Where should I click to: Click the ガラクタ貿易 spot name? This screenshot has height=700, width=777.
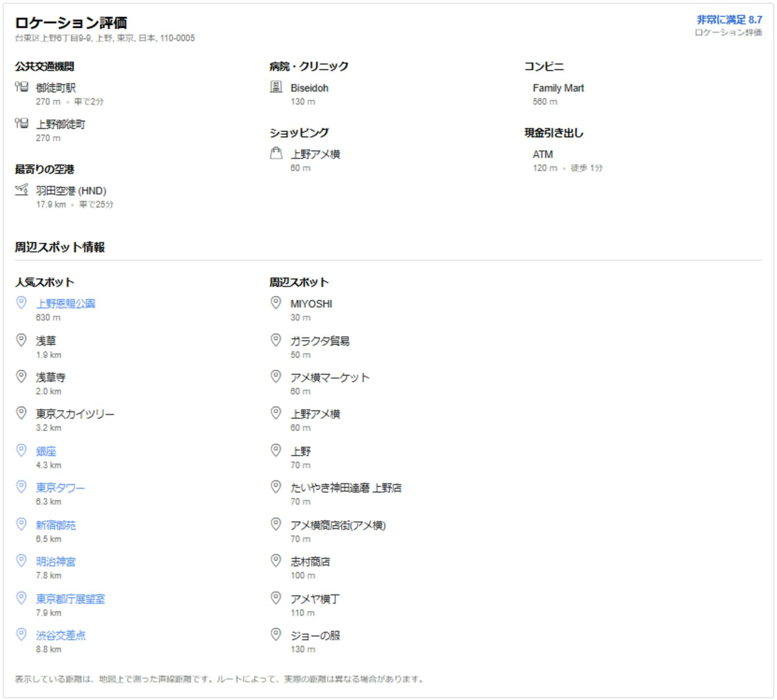point(320,341)
